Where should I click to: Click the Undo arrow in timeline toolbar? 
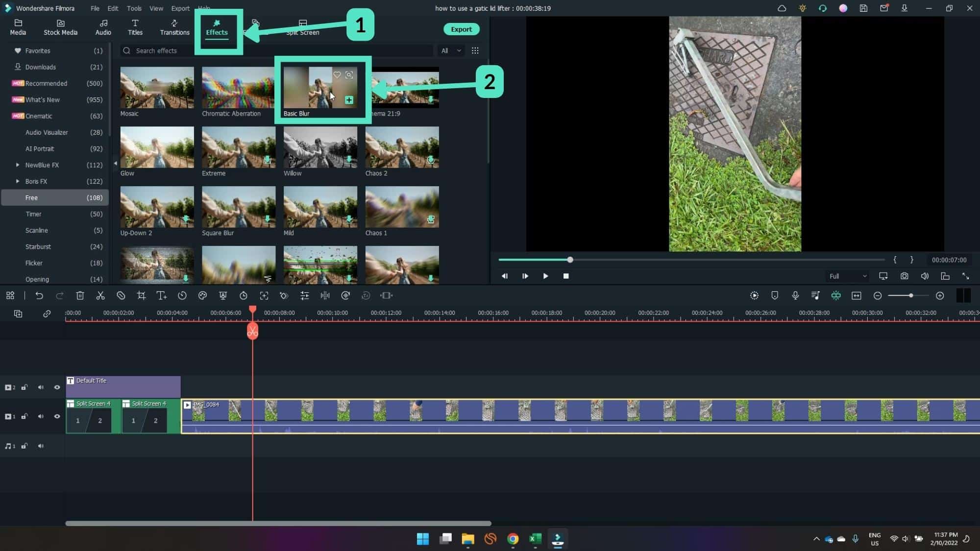39,295
